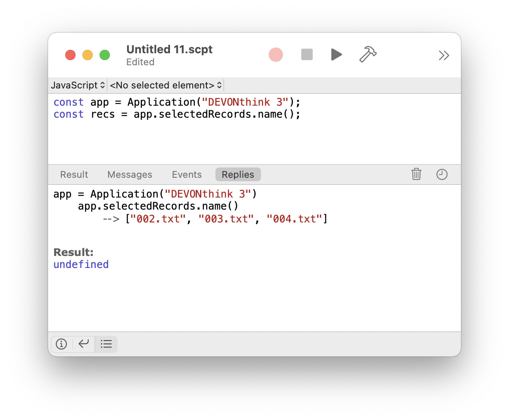Run the script with Play button

336,55
